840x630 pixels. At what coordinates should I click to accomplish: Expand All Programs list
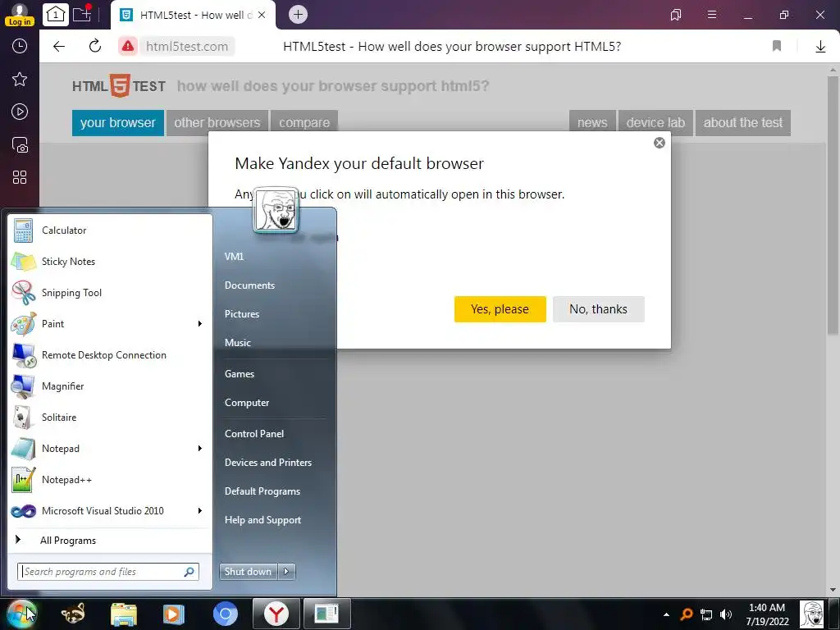(110, 540)
